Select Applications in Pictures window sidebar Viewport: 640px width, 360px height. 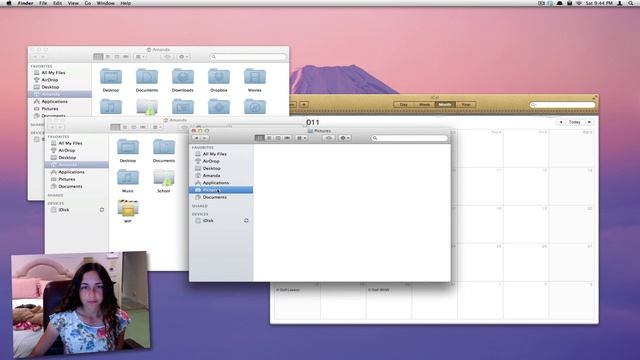point(221,183)
